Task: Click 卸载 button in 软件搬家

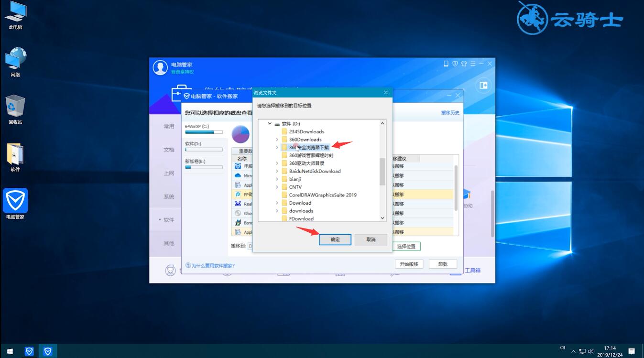Action: click(443, 264)
